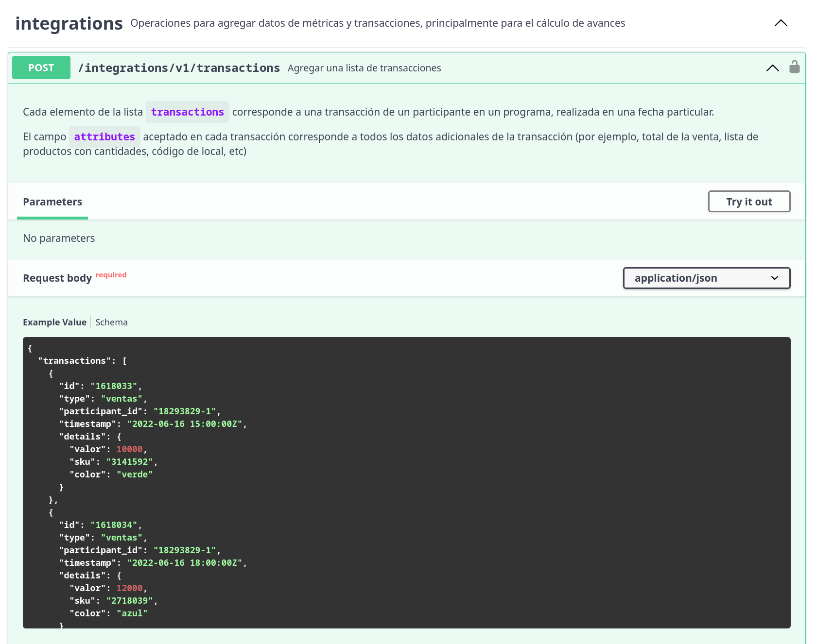Viewport: 816px width, 644px height.
Task: Click the integrations tag title
Action: point(69,23)
